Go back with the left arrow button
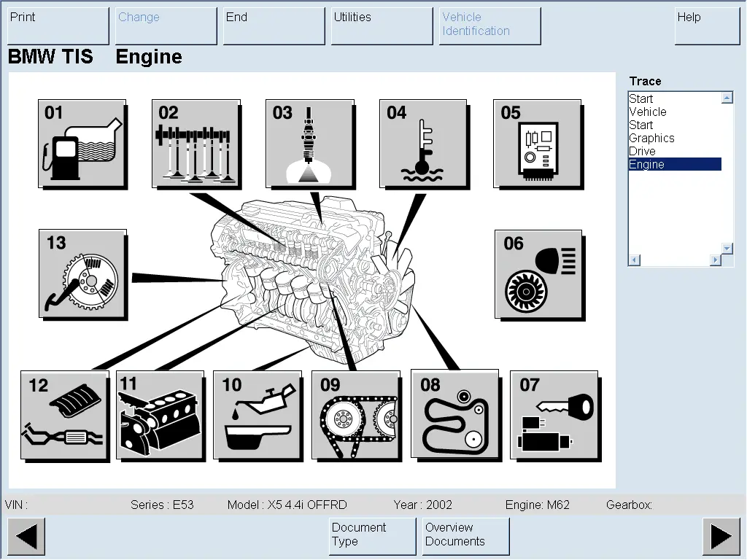Image resolution: width=747 pixels, height=560 pixels. (x=26, y=537)
